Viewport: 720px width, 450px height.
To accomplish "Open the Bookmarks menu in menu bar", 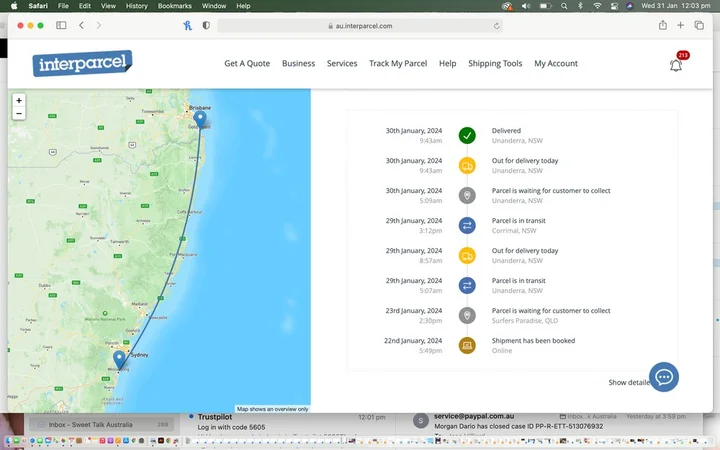I will pyautogui.click(x=174, y=6).
